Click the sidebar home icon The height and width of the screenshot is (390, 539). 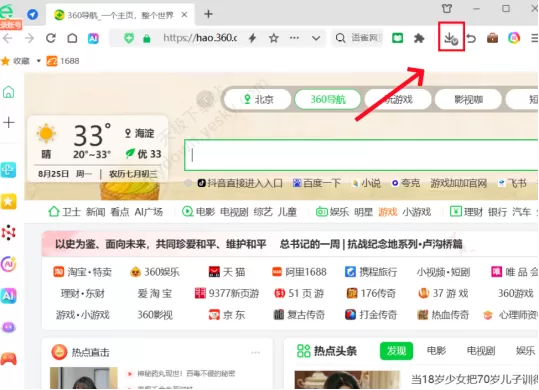(9, 92)
